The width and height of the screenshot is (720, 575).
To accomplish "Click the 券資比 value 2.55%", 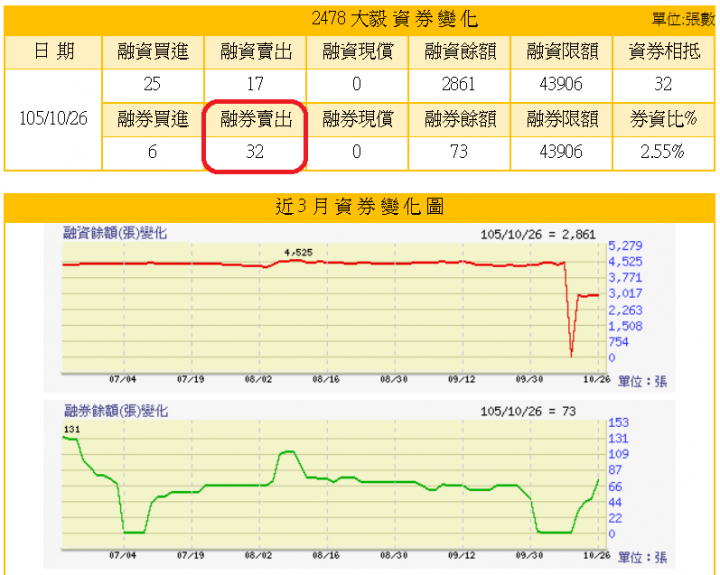I will [663, 152].
